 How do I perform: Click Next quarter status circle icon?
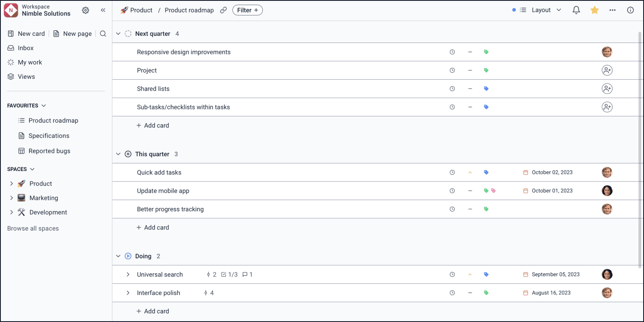128,34
